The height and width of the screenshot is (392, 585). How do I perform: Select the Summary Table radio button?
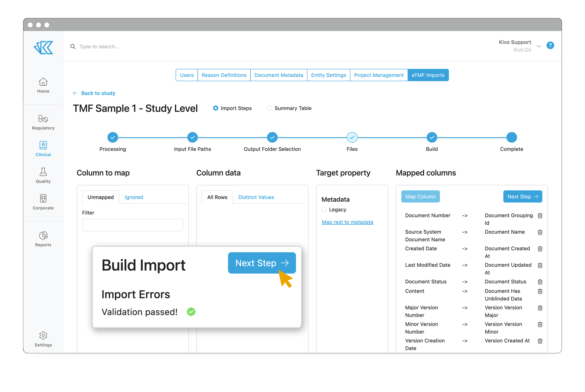269,108
